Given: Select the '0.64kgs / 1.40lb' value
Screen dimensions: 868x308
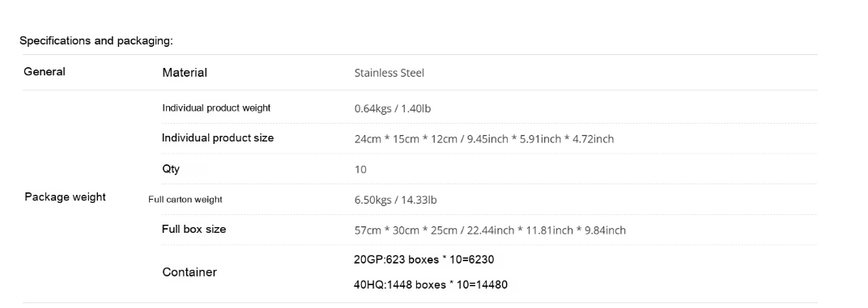Looking at the screenshot, I should click(393, 109).
